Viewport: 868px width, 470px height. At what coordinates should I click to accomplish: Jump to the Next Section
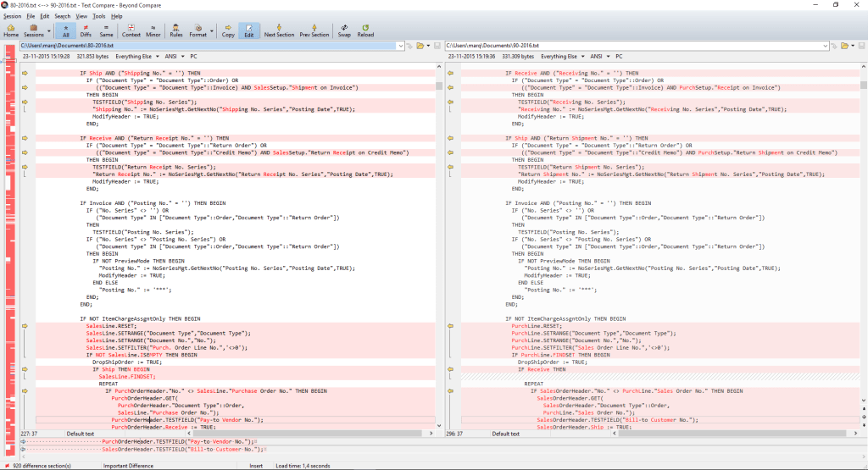[x=279, y=30]
